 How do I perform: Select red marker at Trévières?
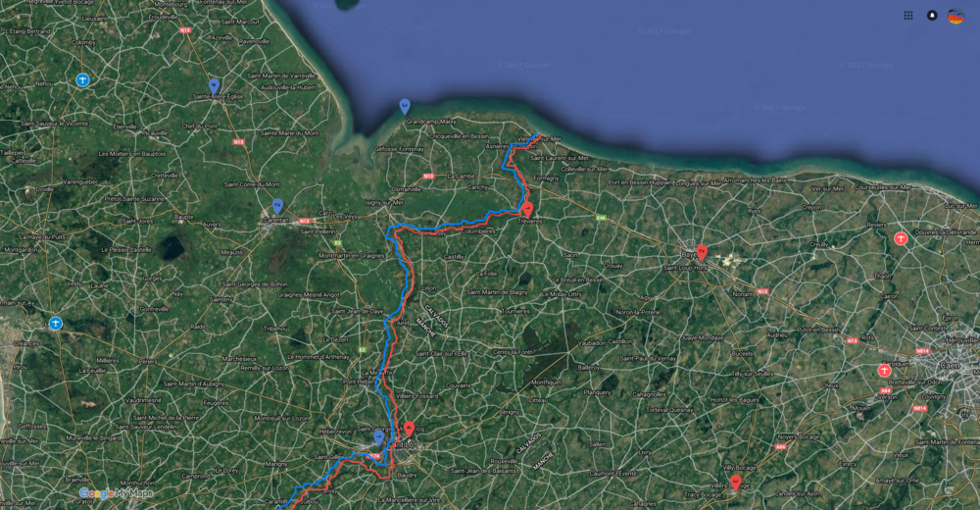pyautogui.click(x=527, y=209)
